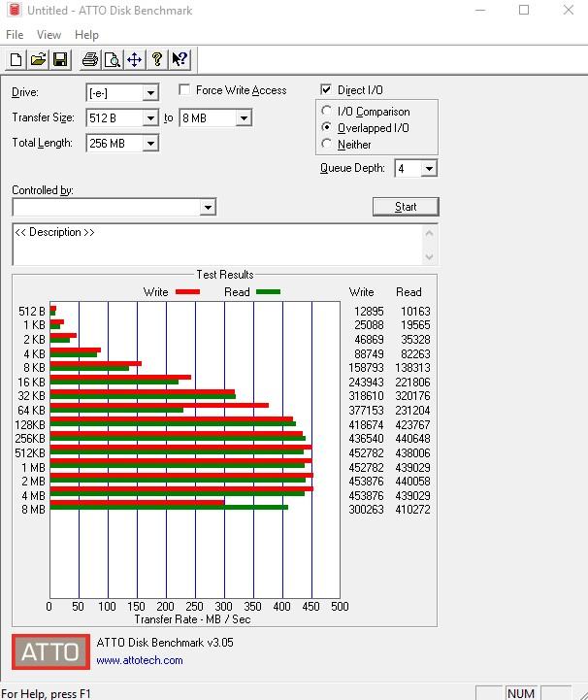Close the ATTO Disk Benchmark window
Image resolution: width=588 pixels, height=700 pixels.
click(x=569, y=10)
